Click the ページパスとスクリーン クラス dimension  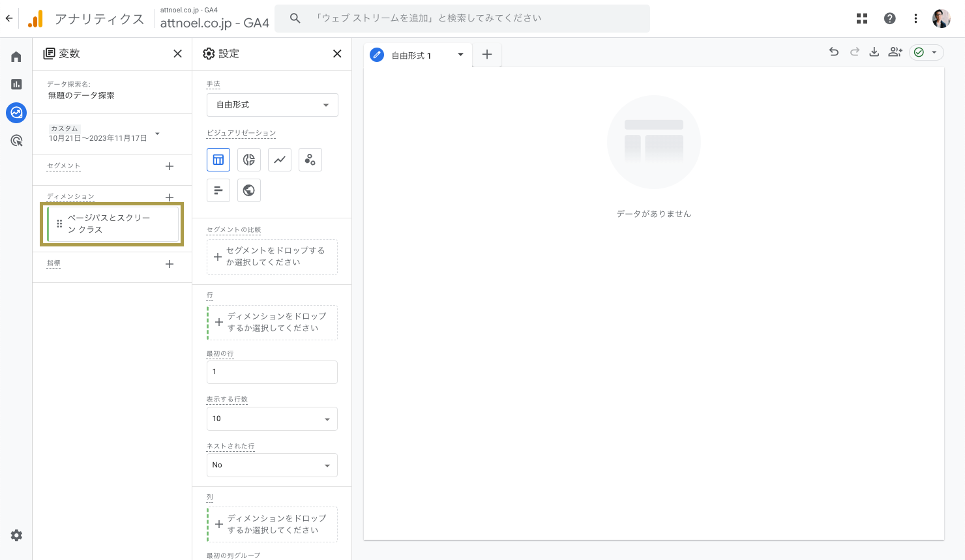point(112,224)
